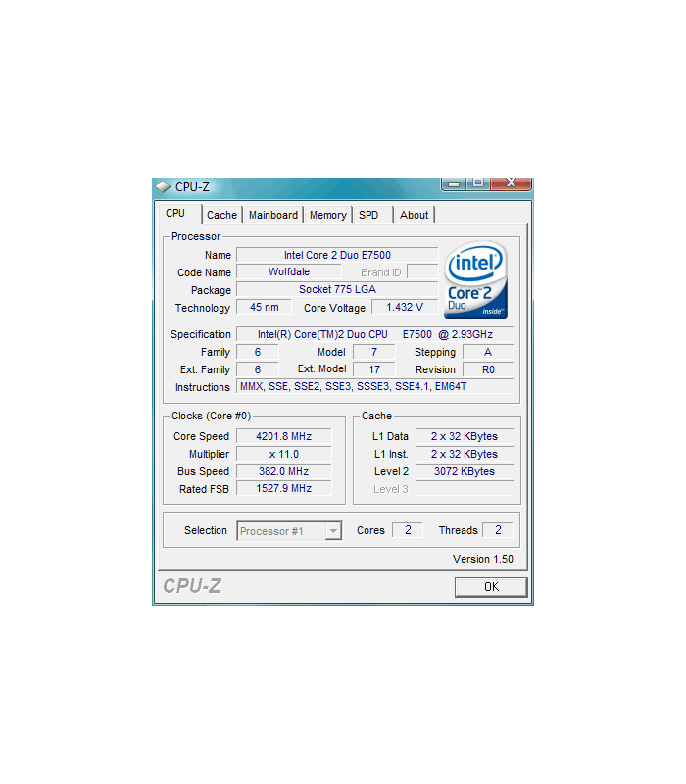The height and width of the screenshot is (784, 686).
Task: Click the Threads value 2
Action: pyautogui.click(x=498, y=530)
